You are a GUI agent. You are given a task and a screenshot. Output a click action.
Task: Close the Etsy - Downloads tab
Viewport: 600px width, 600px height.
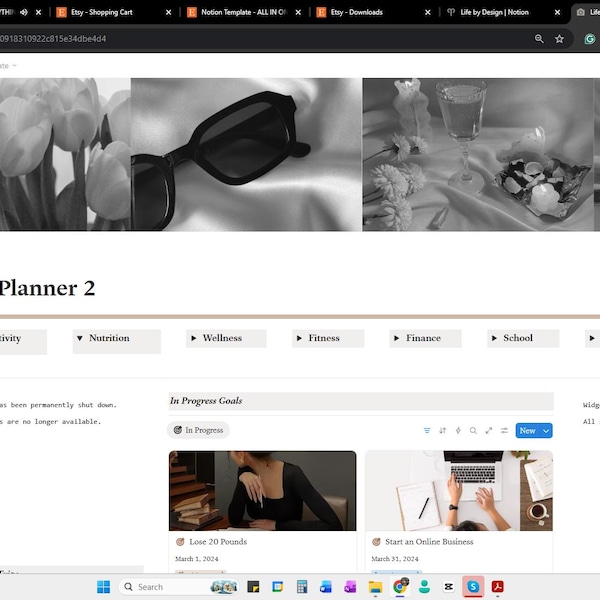428,12
